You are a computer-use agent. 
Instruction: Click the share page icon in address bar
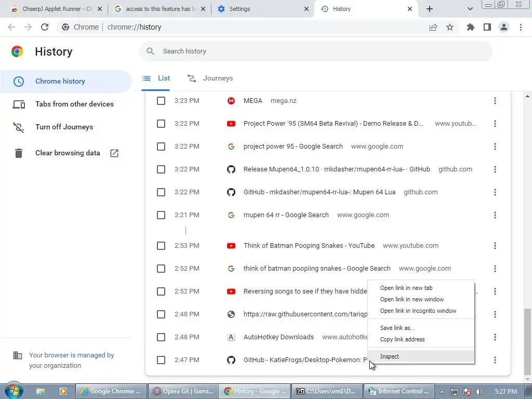pos(433,27)
